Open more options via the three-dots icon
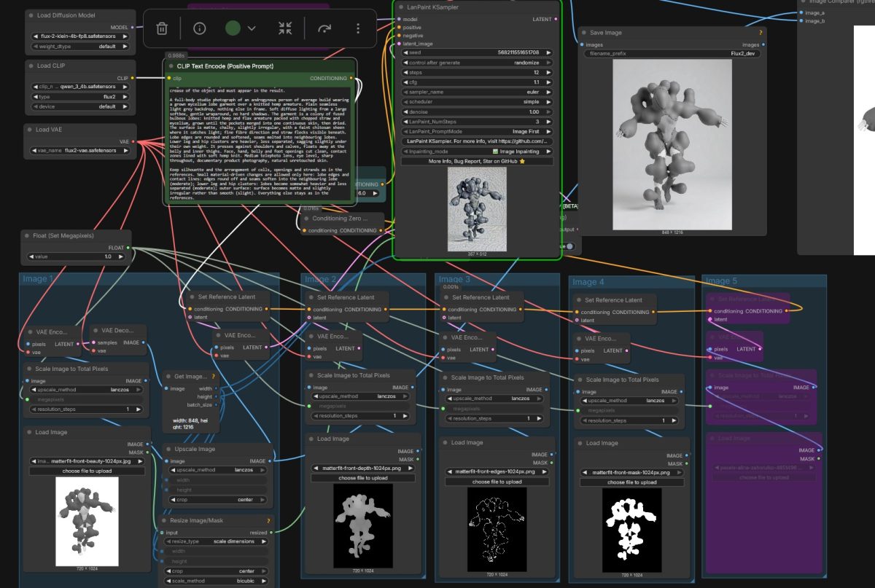Image resolution: width=875 pixels, height=588 pixels. pos(357,28)
